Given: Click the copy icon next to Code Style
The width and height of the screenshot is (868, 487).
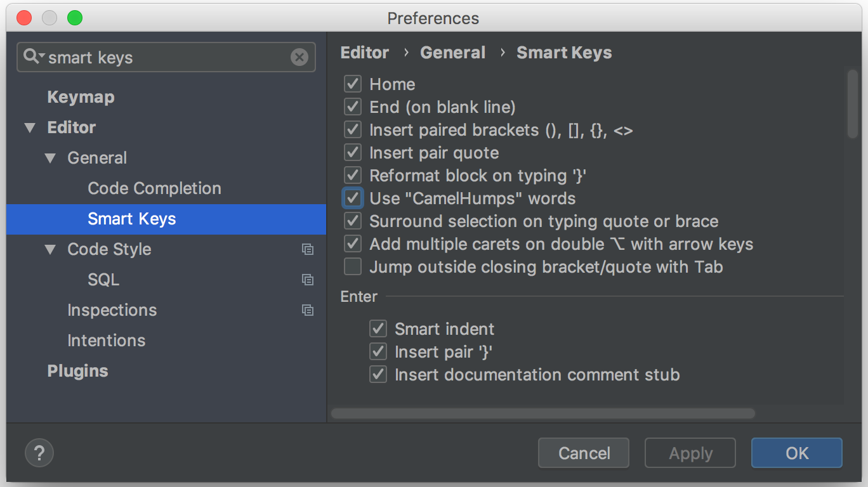Looking at the screenshot, I should click(x=308, y=249).
